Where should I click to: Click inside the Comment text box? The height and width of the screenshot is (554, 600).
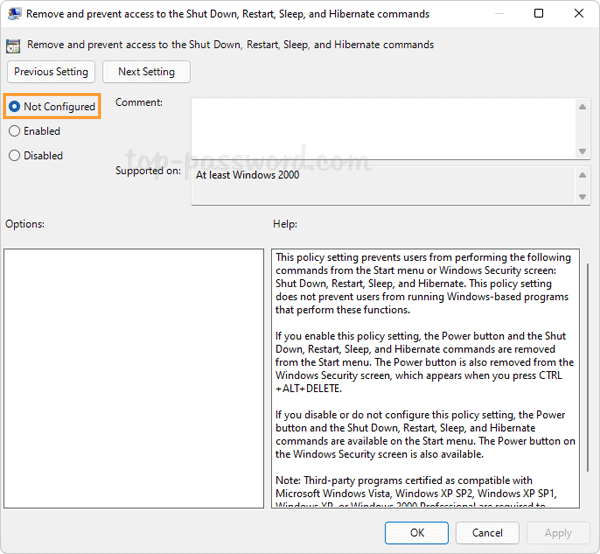tap(382, 127)
